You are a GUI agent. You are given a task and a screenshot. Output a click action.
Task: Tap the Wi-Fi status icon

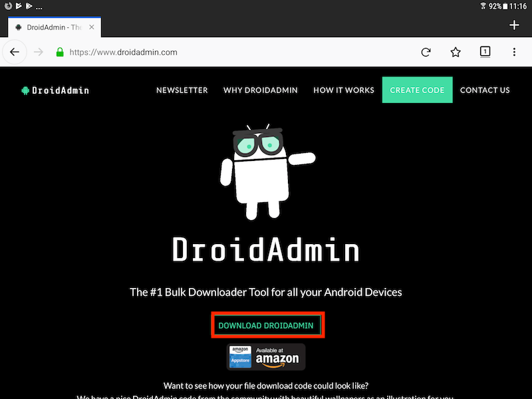point(483,6)
